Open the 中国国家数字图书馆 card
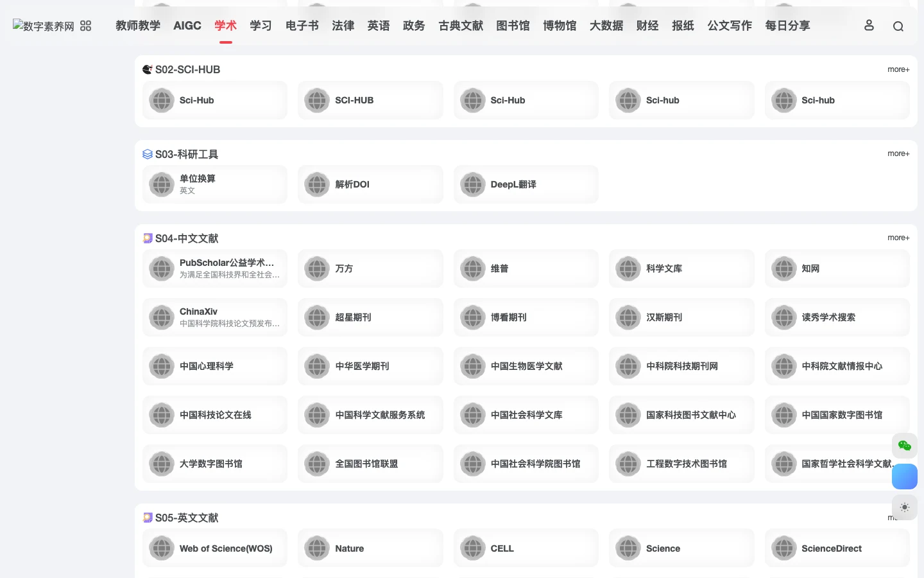 [x=837, y=415]
